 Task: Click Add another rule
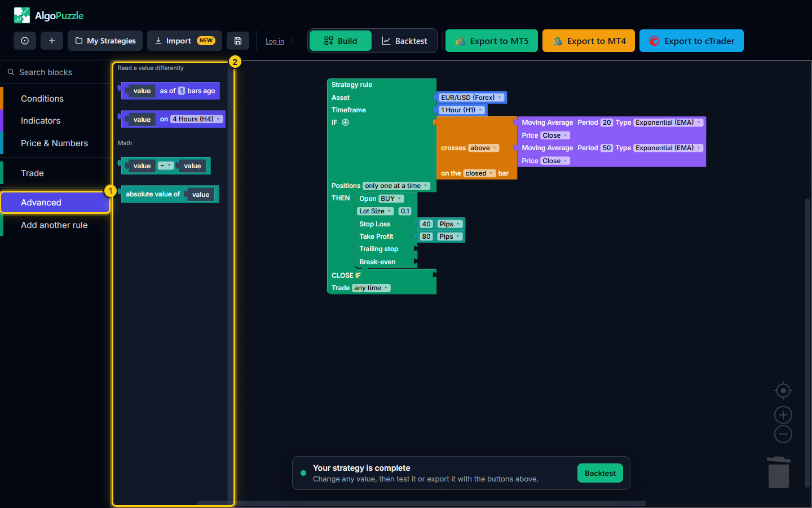coord(55,225)
